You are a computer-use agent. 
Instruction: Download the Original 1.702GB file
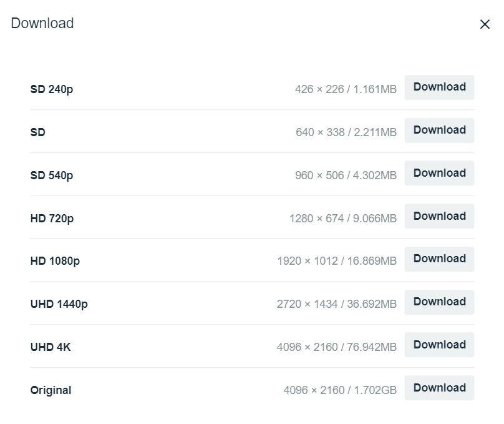point(439,388)
